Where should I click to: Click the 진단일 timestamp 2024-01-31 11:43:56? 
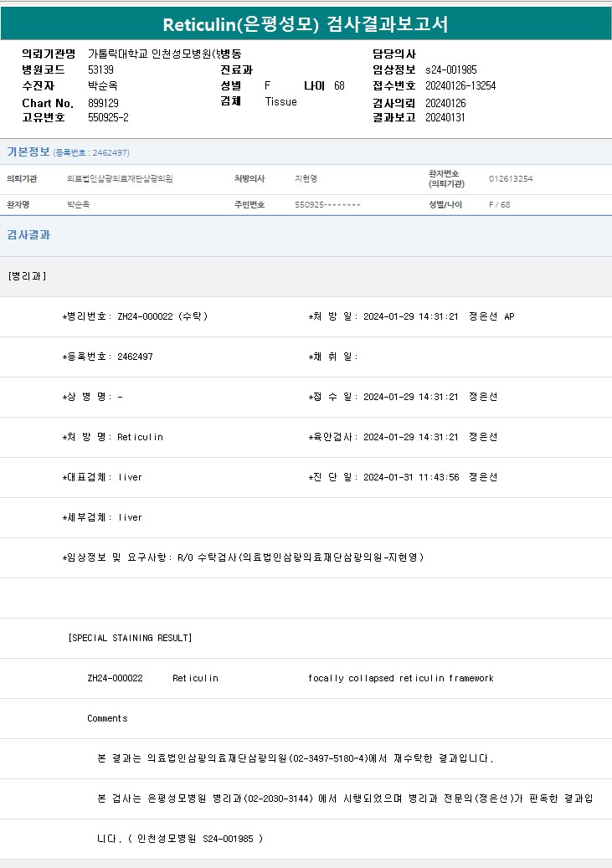point(410,478)
